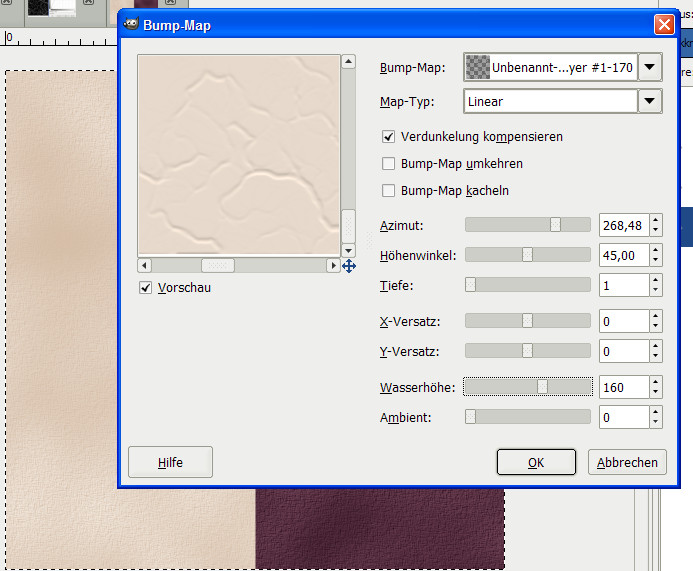Screen dimensions: 693x571
Task: Click the Wasserhöhe slider
Action: point(528,387)
